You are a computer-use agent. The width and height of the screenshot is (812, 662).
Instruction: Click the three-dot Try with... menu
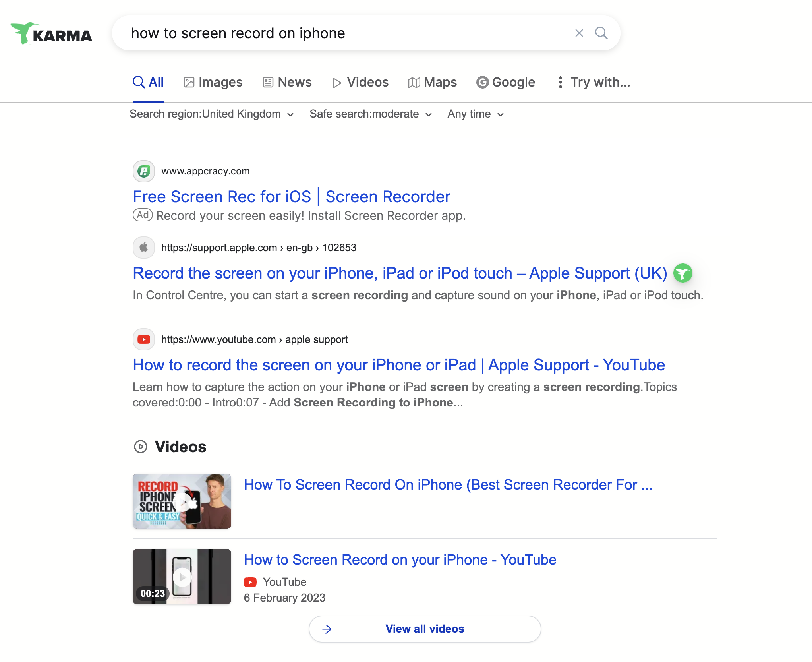pos(594,82)
